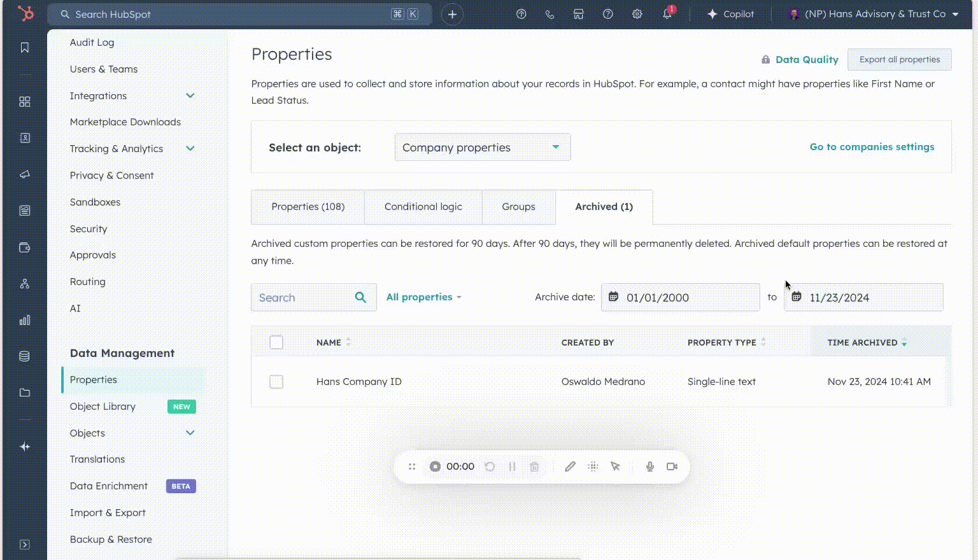Image resolution: width=978 pixels, height=560 pixels.
Task: Select the pencil annotation tool in the recording toolbar
Action: point(570,466)
